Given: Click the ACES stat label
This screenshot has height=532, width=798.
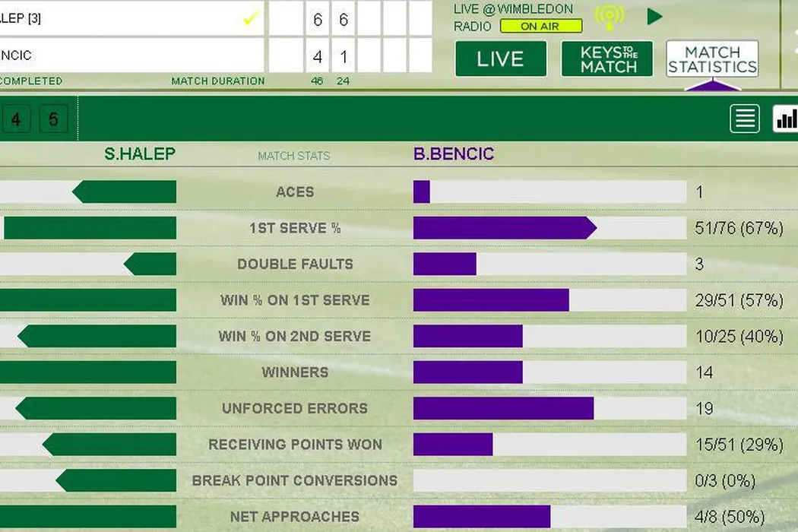Looking at the screenshot, I should click(x=295, y=192).
